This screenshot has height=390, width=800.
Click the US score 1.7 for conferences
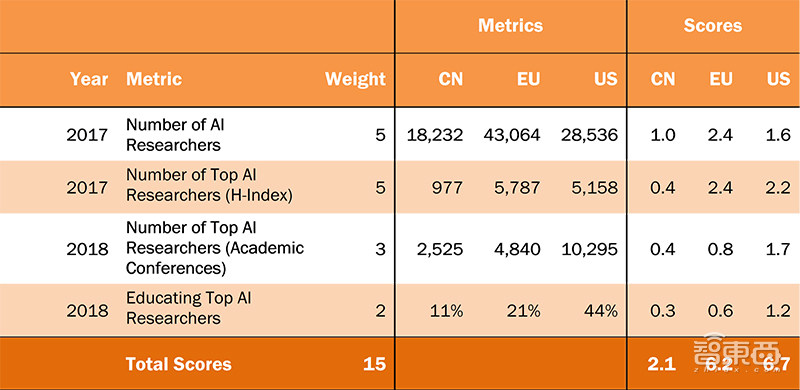click(778, 249)
